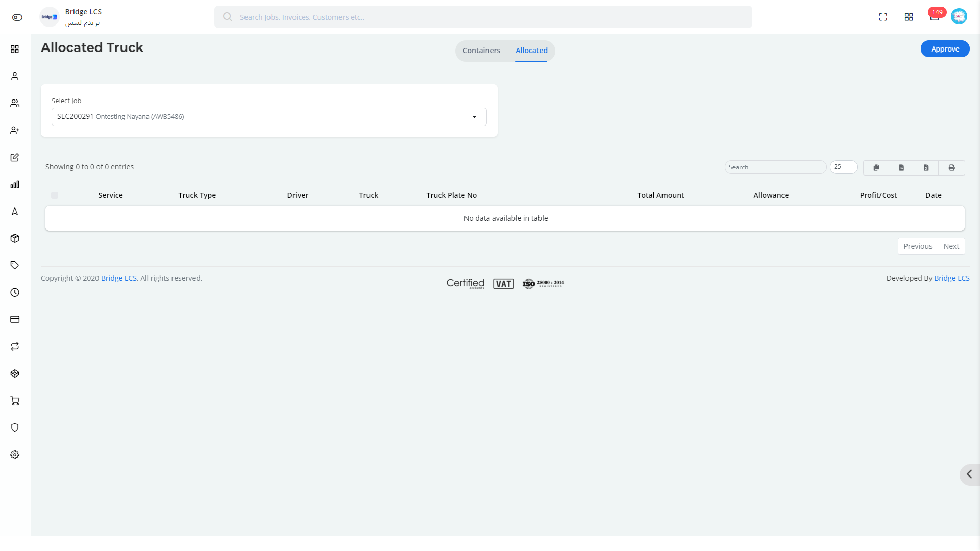980x551 pixels.
Task: Enable fullscreen mode toggle
Action: (883, 17)
